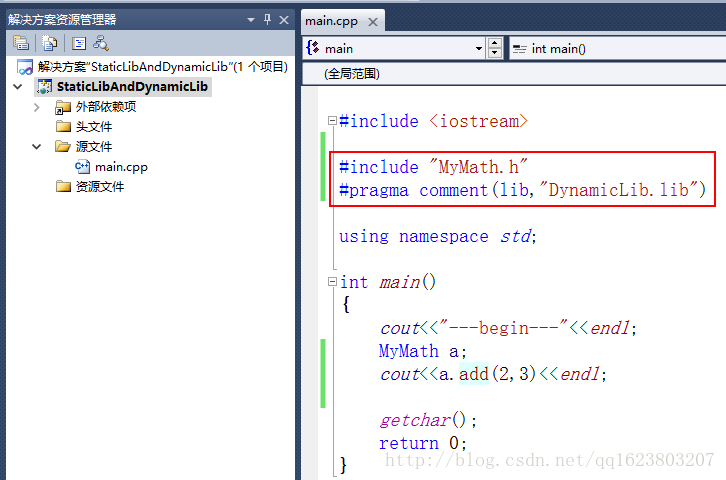
Task: Click the 资源文件 folder icon
Action: click(x=63, y=186)
